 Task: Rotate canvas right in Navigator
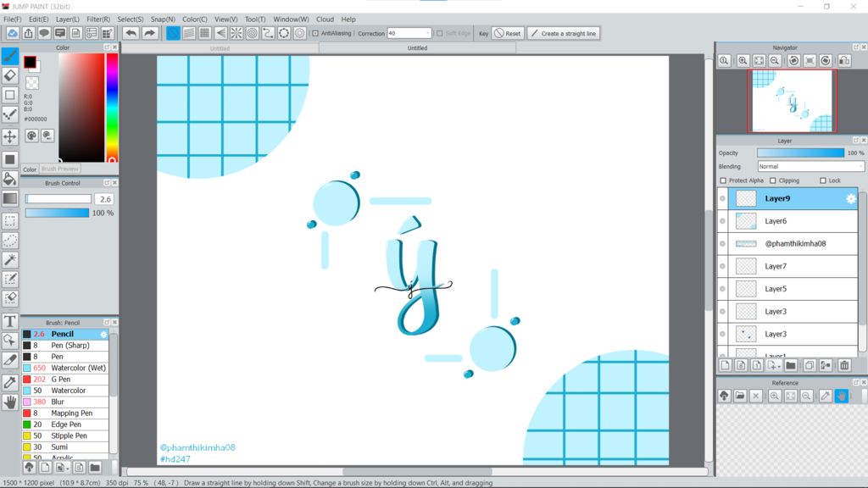tap(826, 61)
